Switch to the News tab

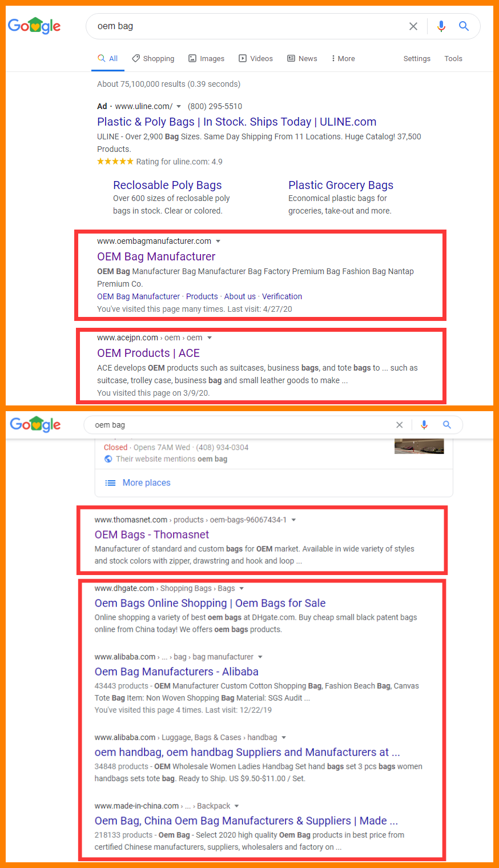[302, 59]
